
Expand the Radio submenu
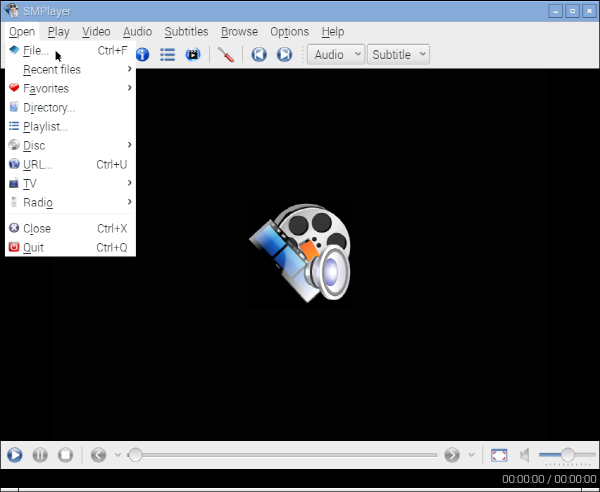70,202
